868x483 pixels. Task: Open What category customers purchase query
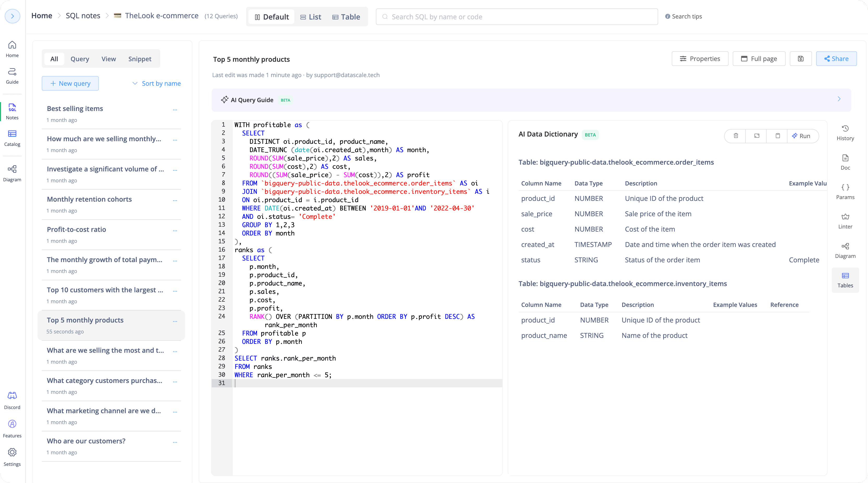(111, 386)
